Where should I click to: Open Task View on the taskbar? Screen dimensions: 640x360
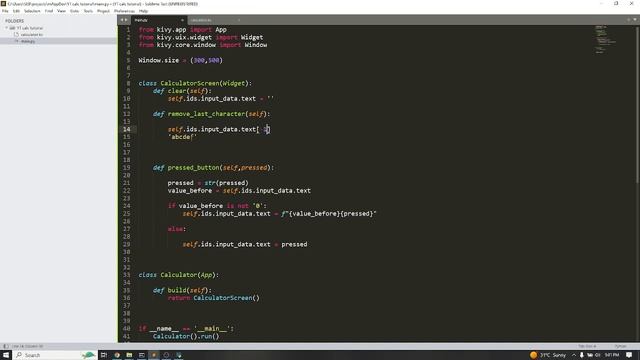104,355
